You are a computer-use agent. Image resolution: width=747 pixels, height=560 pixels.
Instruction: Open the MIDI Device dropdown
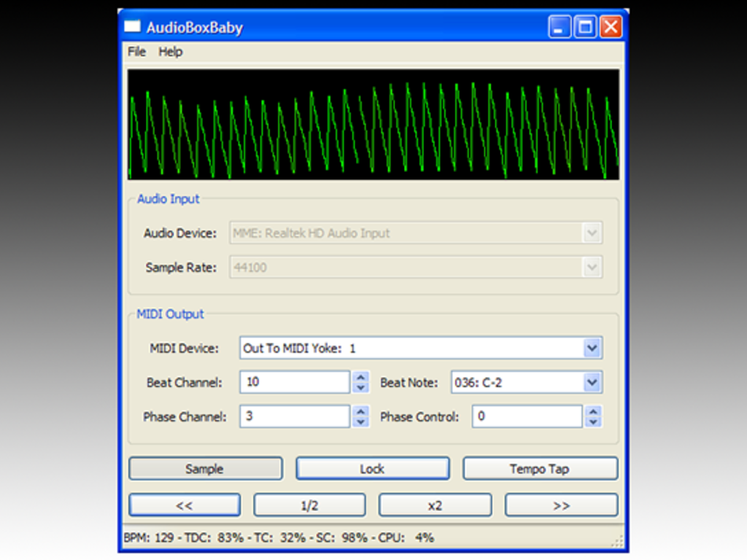pos(592,348)
